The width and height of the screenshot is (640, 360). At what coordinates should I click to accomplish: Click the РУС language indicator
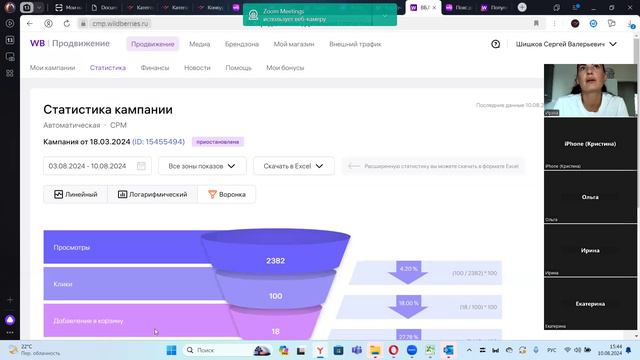(x=552, y=350)
